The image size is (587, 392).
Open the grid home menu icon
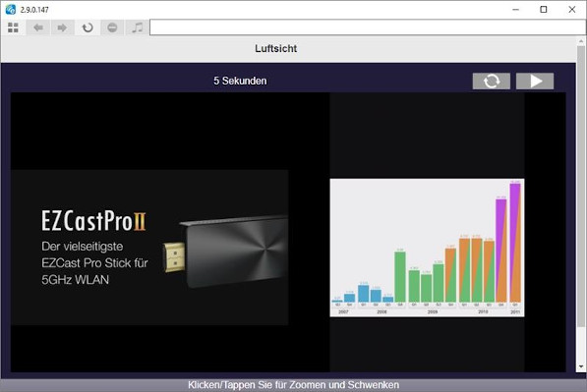coord(13,28)
